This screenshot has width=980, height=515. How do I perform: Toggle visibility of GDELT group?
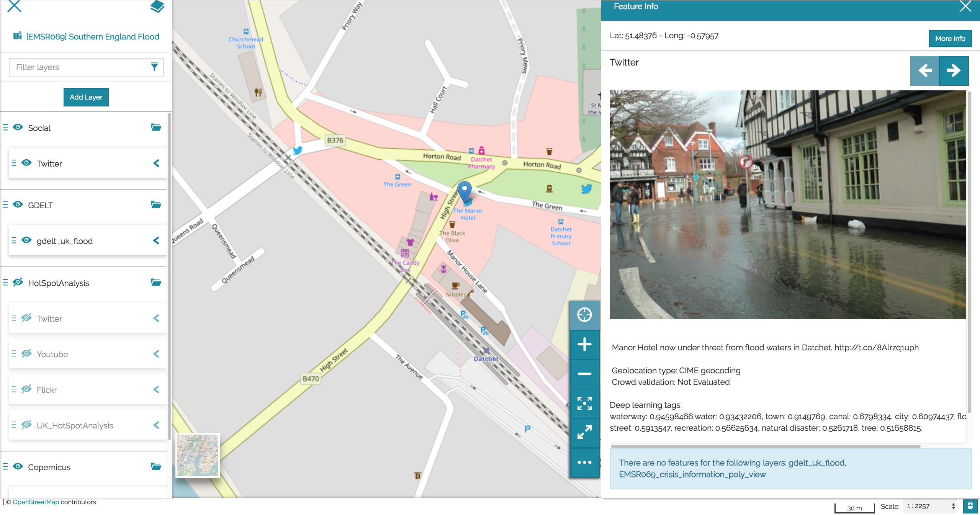[18, 204]
